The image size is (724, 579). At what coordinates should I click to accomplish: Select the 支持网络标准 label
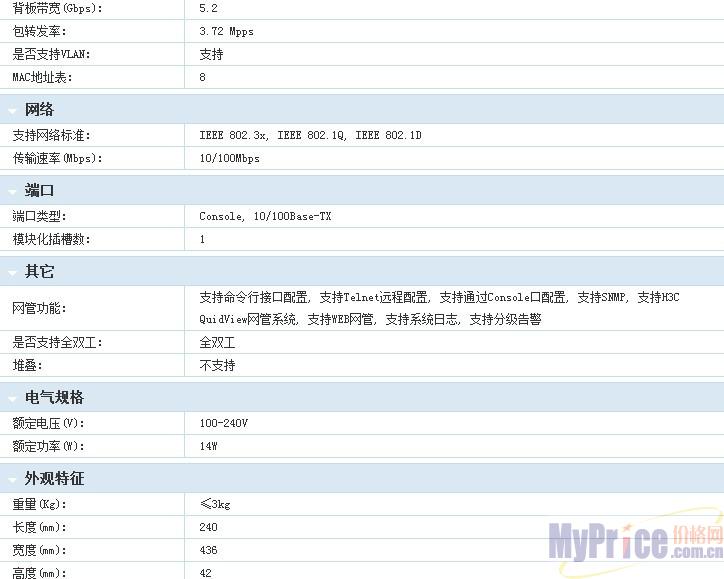coord(51,135)
